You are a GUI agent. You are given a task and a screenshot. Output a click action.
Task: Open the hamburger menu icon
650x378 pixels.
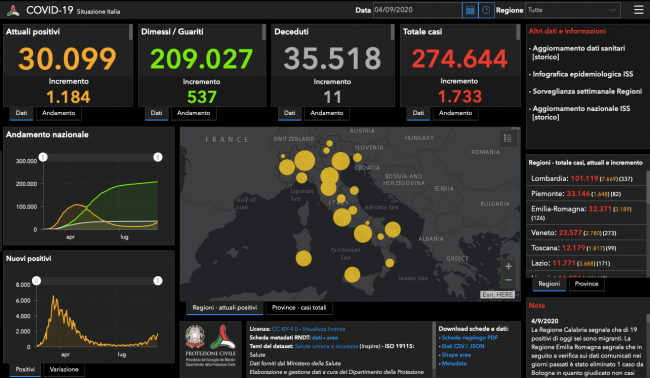coord(638,10)
